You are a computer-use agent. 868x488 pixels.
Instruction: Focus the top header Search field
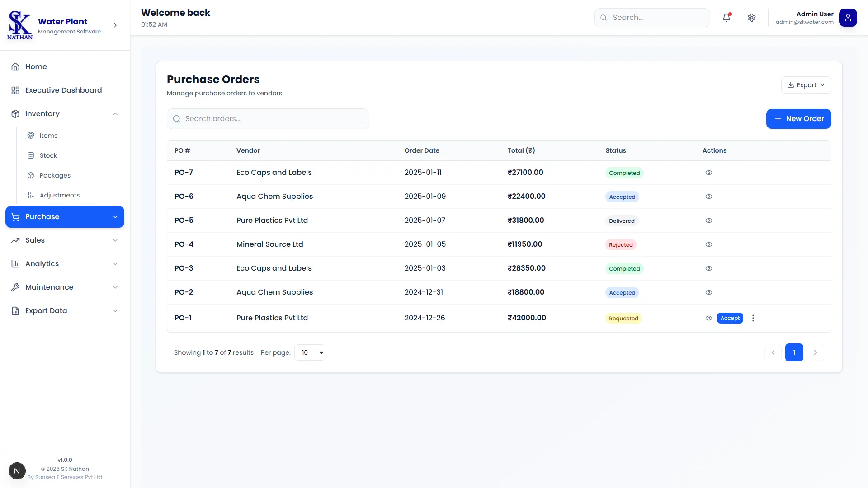tap(652, 18)
